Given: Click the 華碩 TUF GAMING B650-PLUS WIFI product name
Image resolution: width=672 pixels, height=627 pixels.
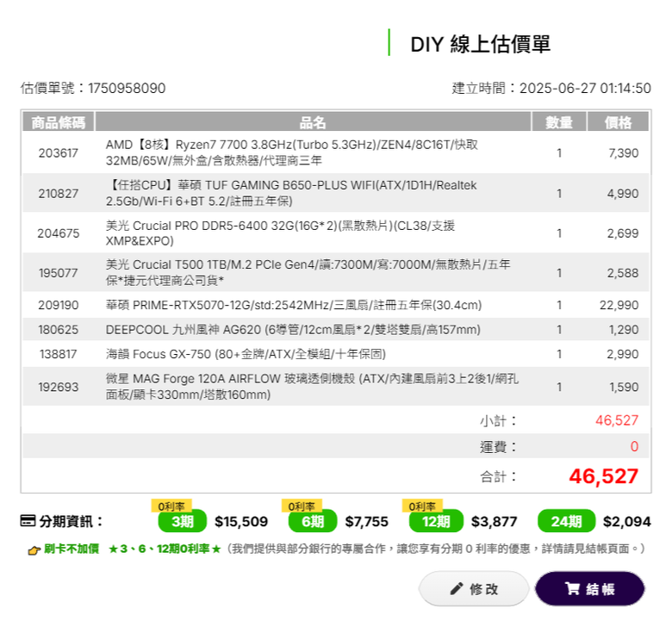Looking at the screenshot, I should click(x=291, y=193).
